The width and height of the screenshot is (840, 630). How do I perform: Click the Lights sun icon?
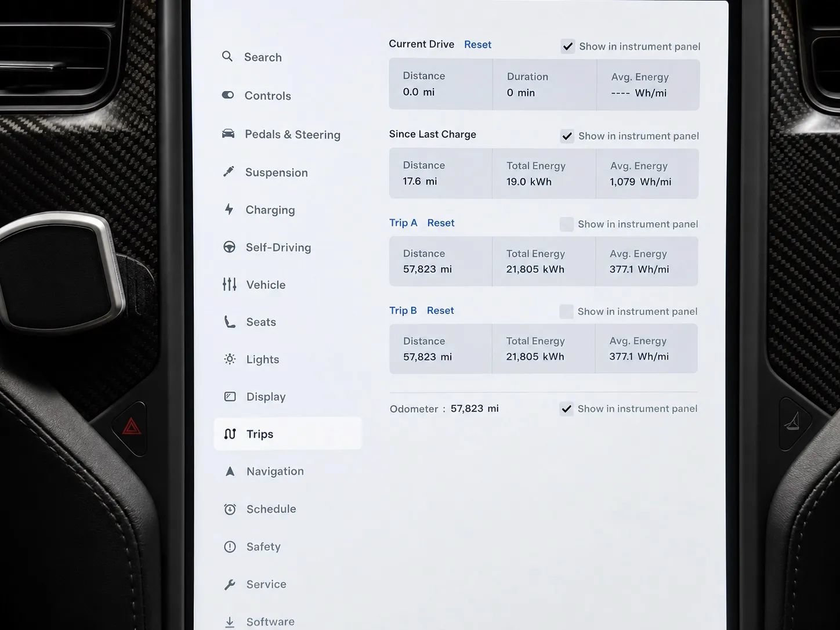pyautogui.click(x=230, y=359)
